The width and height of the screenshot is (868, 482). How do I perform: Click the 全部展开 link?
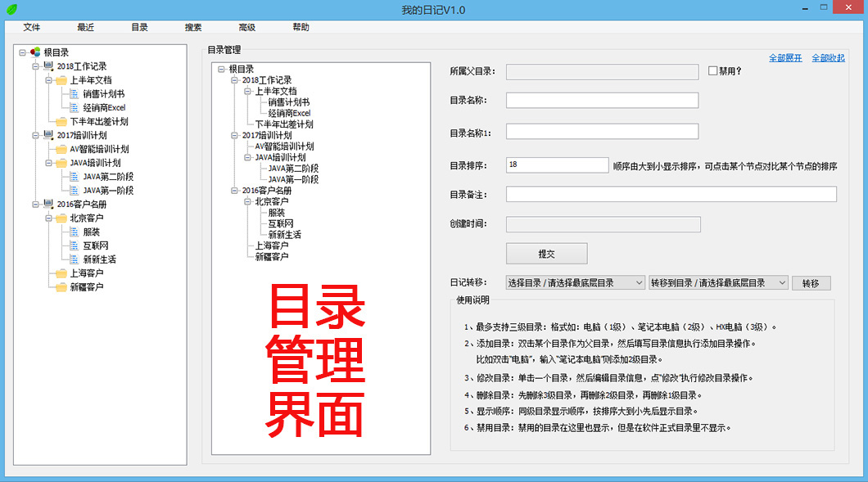(x=785, y=57)
